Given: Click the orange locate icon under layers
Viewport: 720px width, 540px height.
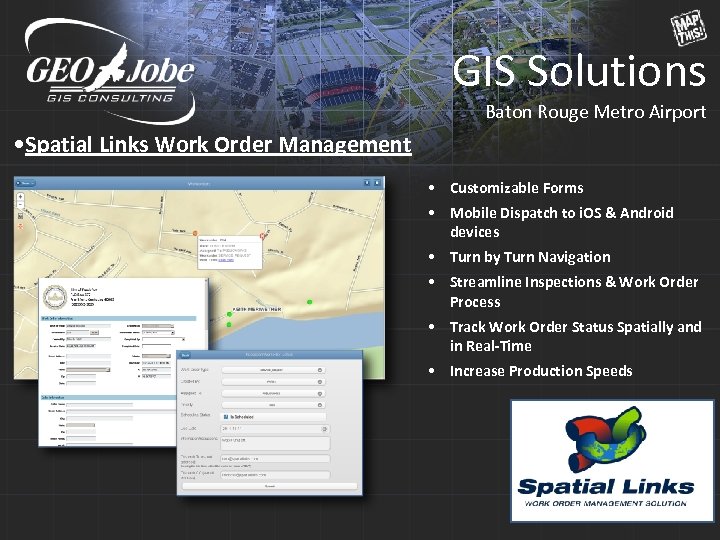Looking at the screenshot, I should [x=20, y=226].
